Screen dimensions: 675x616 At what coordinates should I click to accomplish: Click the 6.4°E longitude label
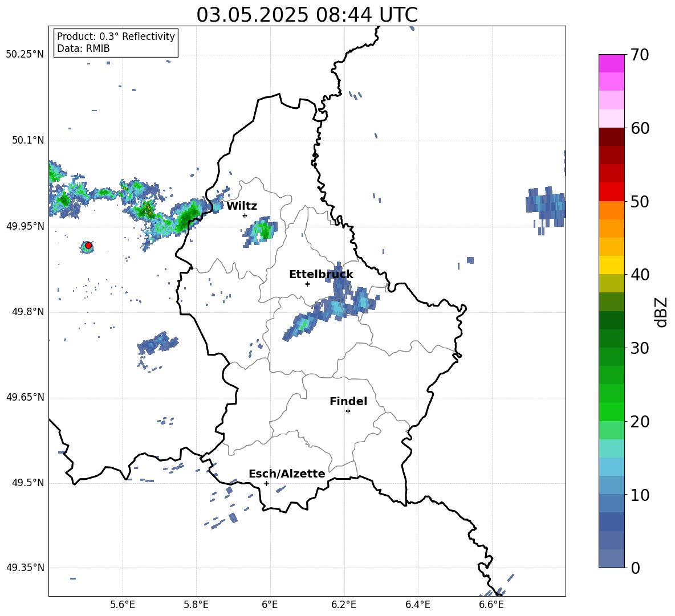(x=417, y=605)
